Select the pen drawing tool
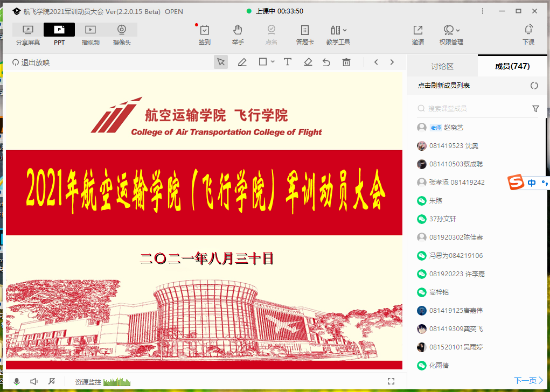This screenshot has height=392, width=550. pyautogui.click(x=242, y=62)
